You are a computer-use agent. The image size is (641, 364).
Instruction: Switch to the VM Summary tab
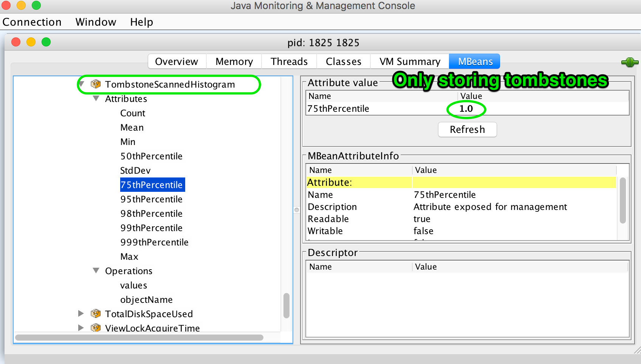pyautogui.click(x=410, y=62)
